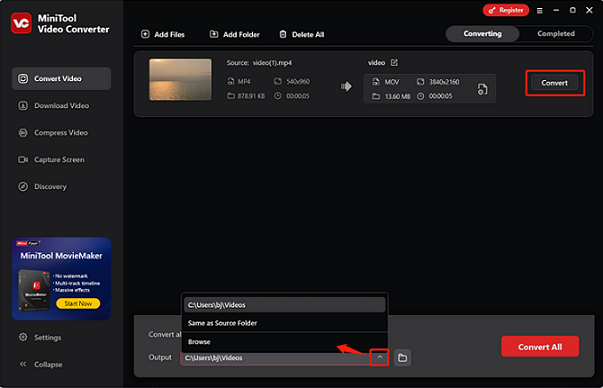Click the source duration 00:00:05 value

coord(297,96)
